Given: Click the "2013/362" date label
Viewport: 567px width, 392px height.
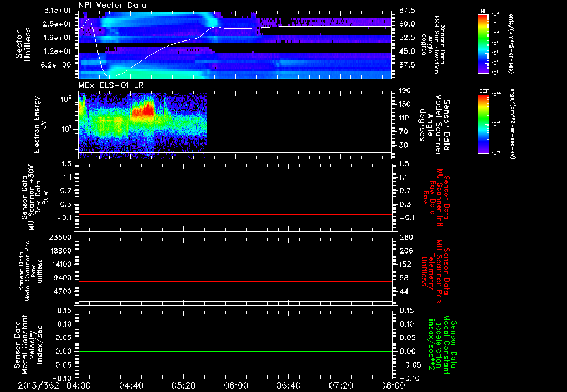Looking at the screenshot, I should click(38, 385).
